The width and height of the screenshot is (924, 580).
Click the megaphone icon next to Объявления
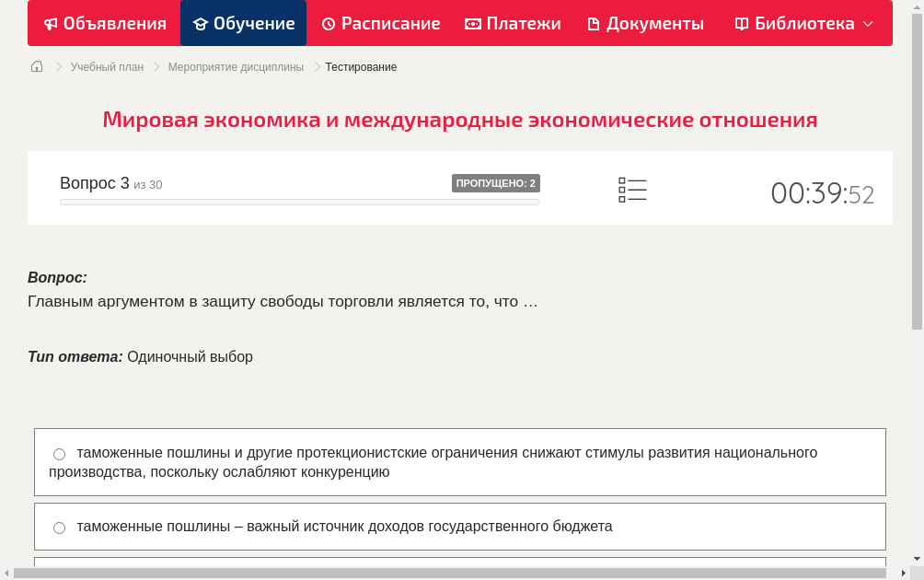pyautogui.click(x=51, y=23)
